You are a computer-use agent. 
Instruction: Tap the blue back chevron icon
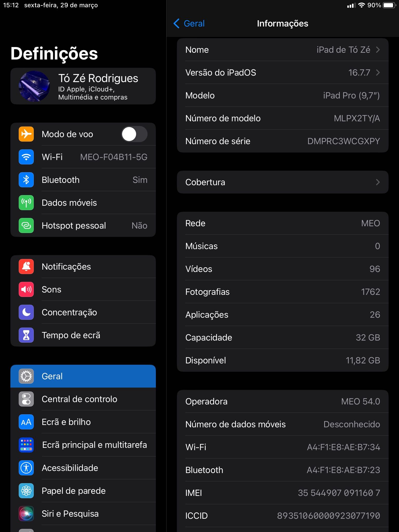coord(176,23)
